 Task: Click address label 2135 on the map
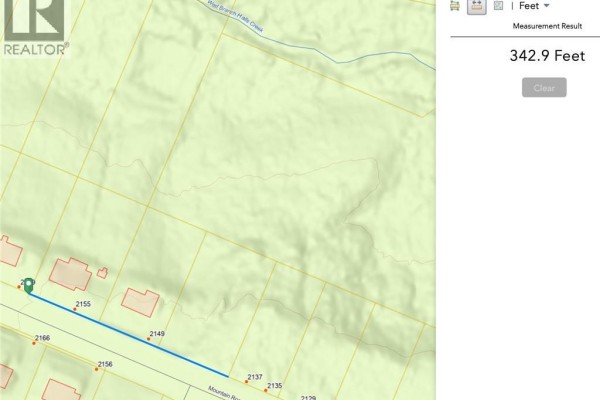click(274, 386)
